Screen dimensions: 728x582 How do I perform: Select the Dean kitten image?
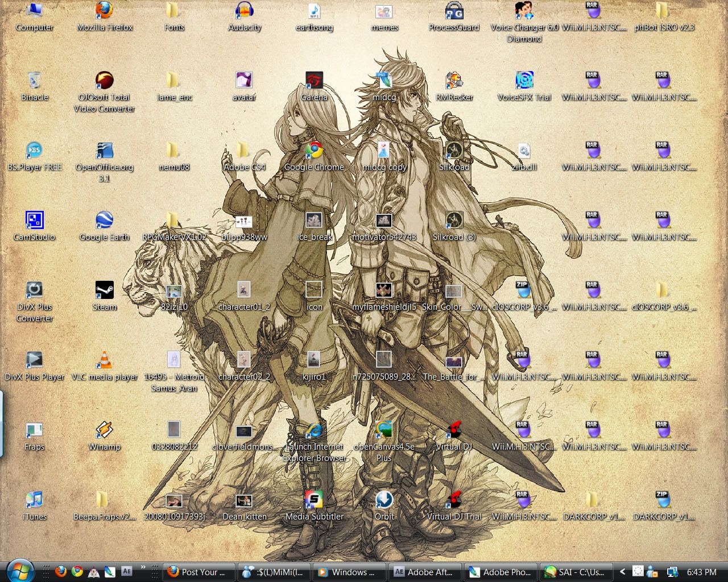[x=245, y=506]
